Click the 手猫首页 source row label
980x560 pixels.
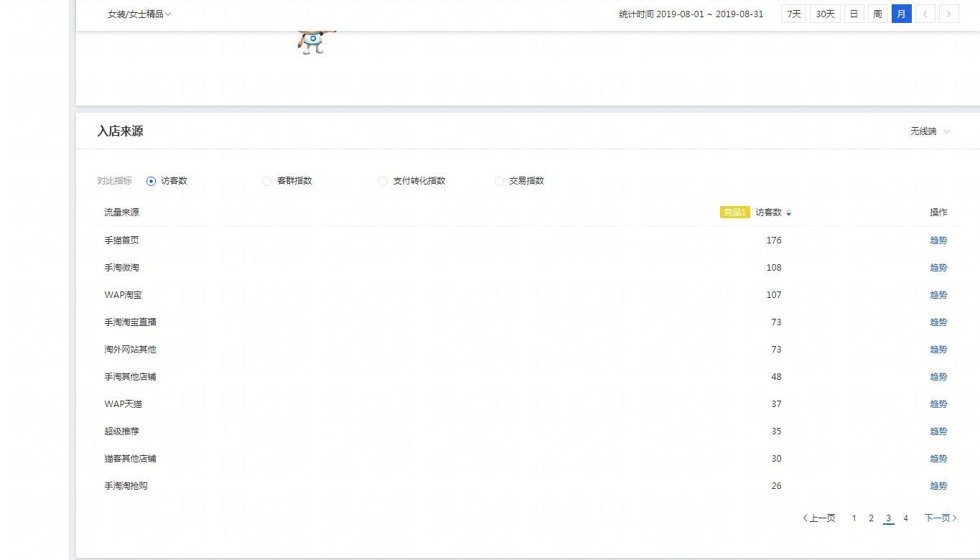[x=121, y=241]
